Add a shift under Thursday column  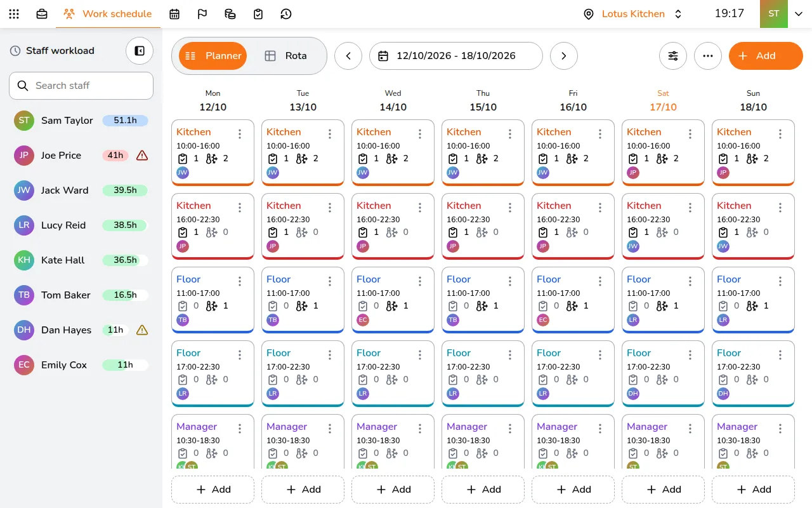click(x=483, y=490)
